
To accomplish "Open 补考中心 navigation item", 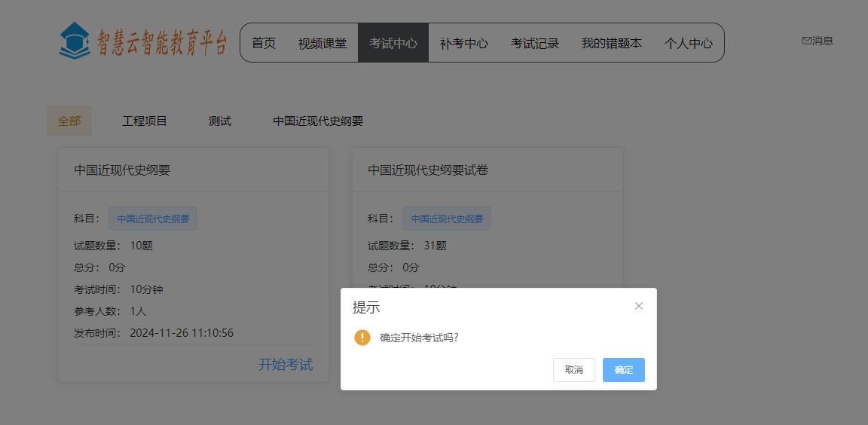I will 464,43.
